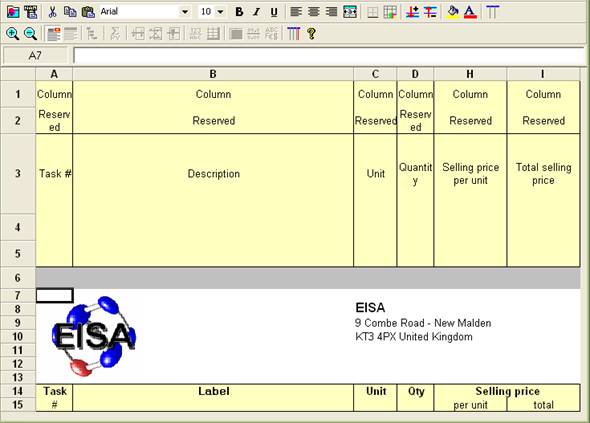Toggle Underline formatting
The height and width of the screenshot is (423, 590).
tap(274, 12)
